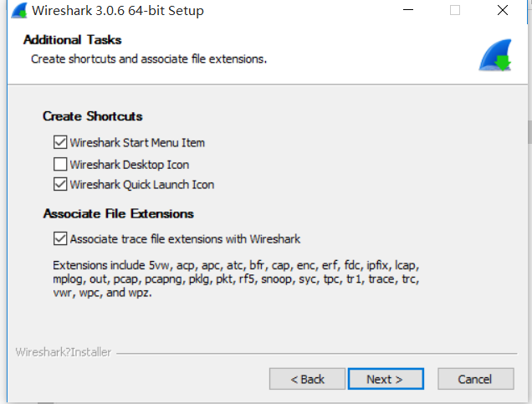Enable the Wireshark Desktop Icon option
This screenshot has height=404, width=532.
(60, 164)
